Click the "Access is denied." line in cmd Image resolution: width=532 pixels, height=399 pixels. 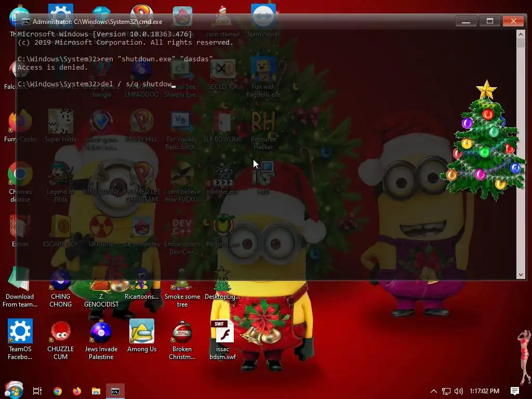point(52,67)
